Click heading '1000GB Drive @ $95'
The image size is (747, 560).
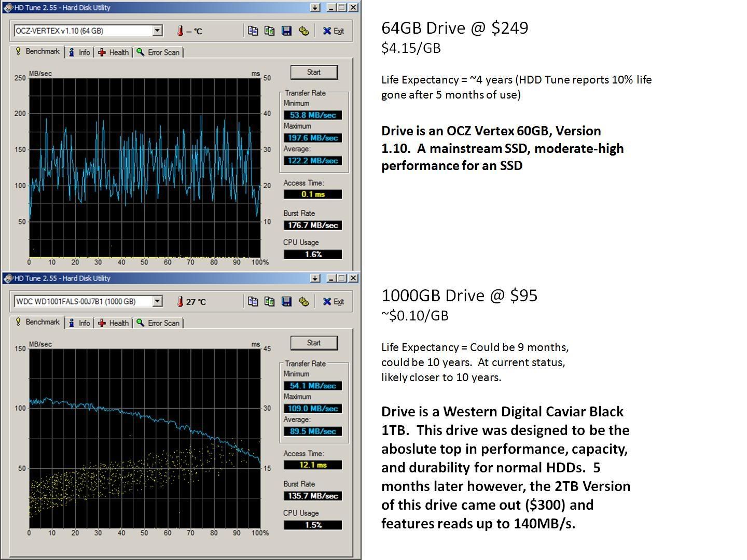460,296
